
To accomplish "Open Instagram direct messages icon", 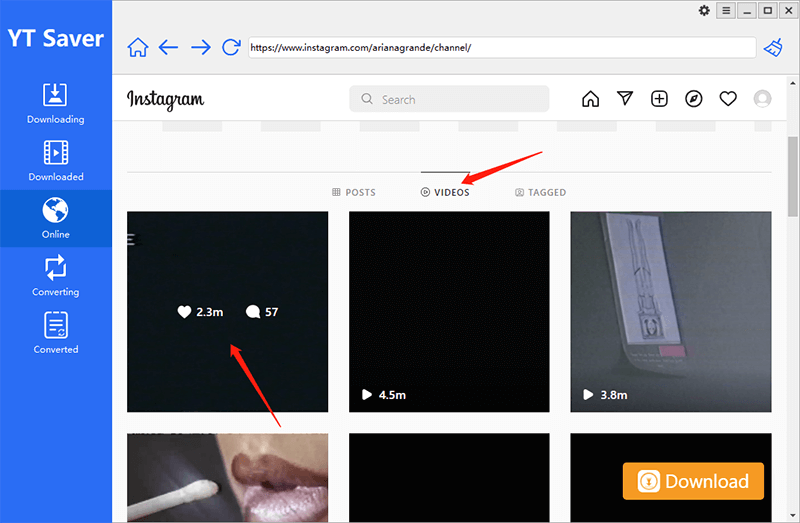I will pos(625,98).
